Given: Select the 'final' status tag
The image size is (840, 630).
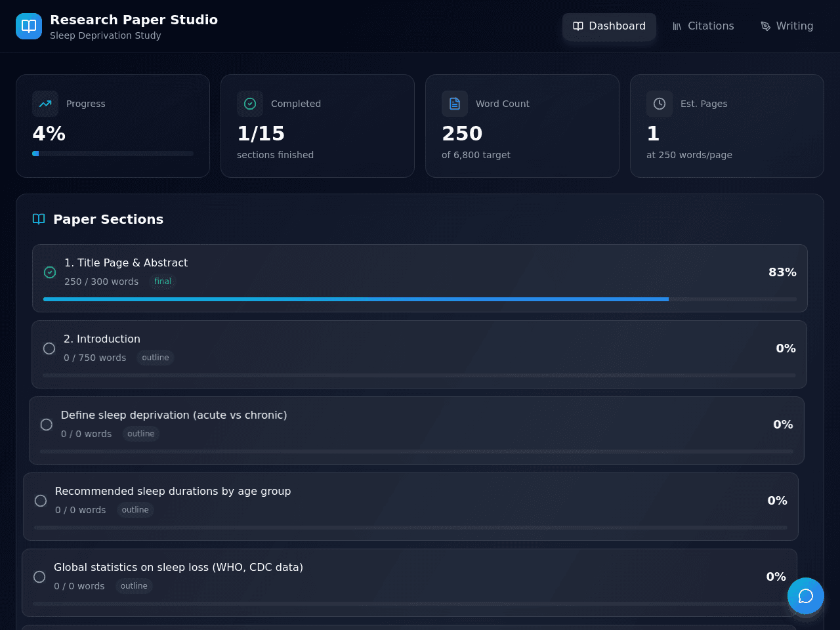Looking at the screenshot, I should tap(163, 282).
